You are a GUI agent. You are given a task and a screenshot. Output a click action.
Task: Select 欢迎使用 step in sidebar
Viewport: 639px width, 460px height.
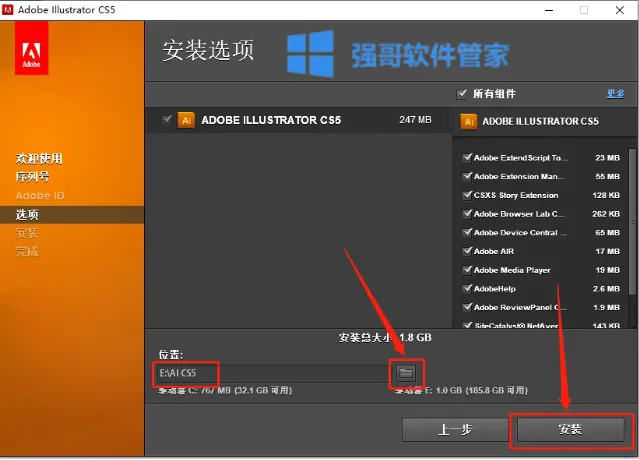point(39,158)
